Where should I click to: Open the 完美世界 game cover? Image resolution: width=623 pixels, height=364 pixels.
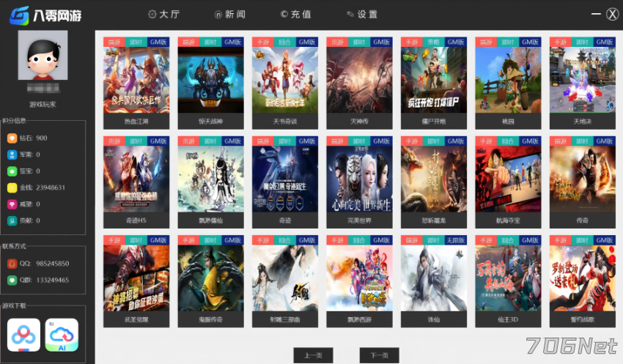(x=359, y=179)
